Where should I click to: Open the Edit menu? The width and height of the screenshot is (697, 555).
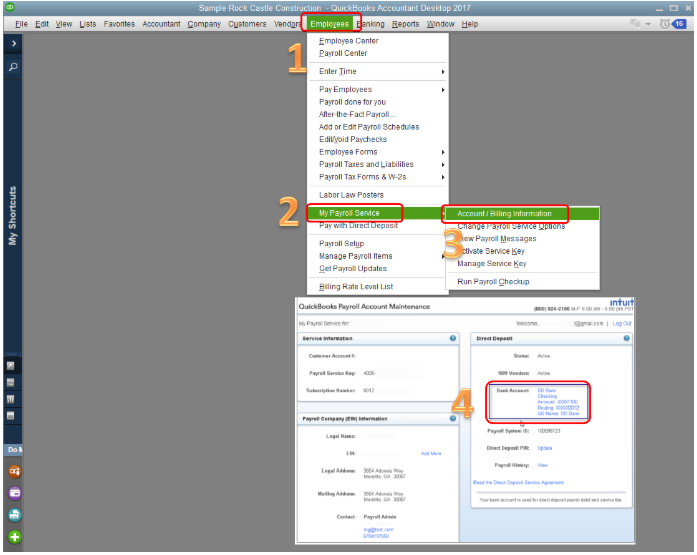click(x=42, y=24)
